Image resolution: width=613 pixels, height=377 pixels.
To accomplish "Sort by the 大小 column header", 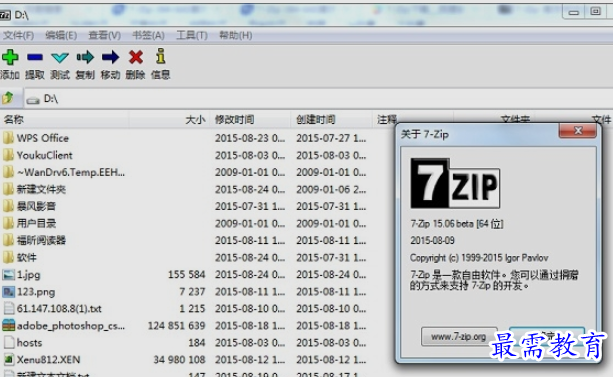I will pyautogui.click(x=170, y=120).
